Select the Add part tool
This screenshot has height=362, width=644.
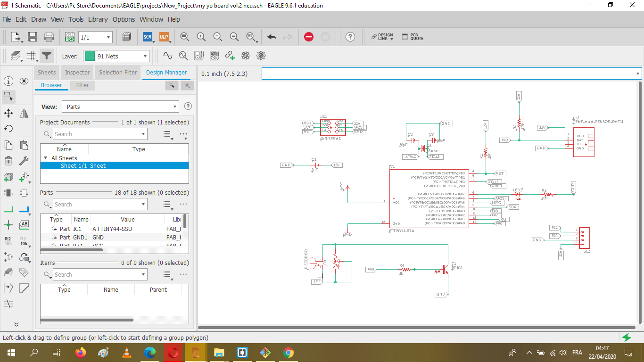coord(8,177)
